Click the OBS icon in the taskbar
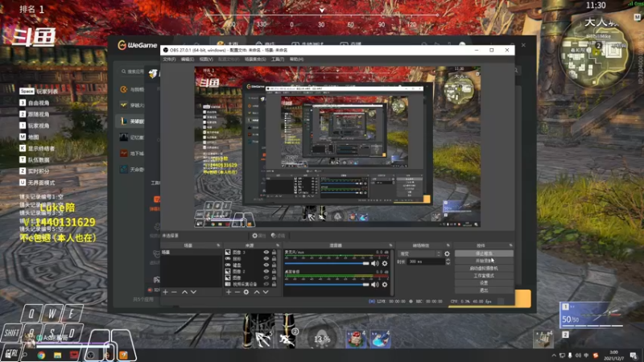Image resolution: width=644 pixels, height=362 pixels. point(91,356)
